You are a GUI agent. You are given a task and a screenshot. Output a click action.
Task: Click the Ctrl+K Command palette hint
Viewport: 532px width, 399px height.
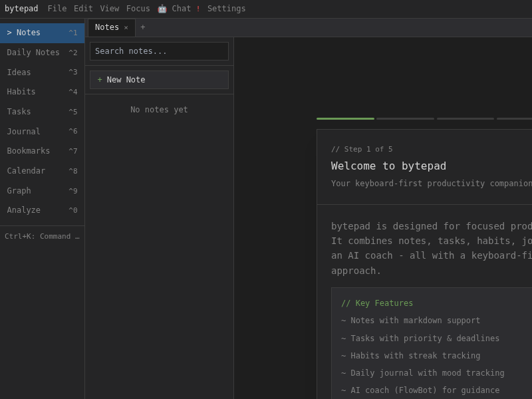click(42, 237)
